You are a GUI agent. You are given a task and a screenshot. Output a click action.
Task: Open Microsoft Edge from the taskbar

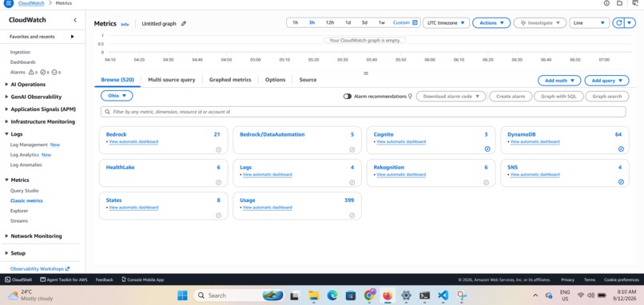[x=332, y=295]
